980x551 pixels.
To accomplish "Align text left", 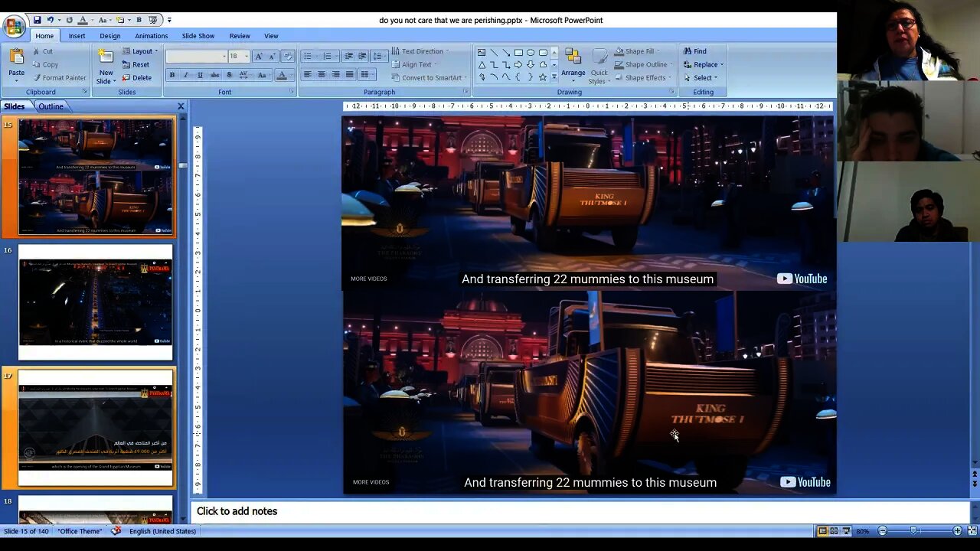I will tap(307, 75).
